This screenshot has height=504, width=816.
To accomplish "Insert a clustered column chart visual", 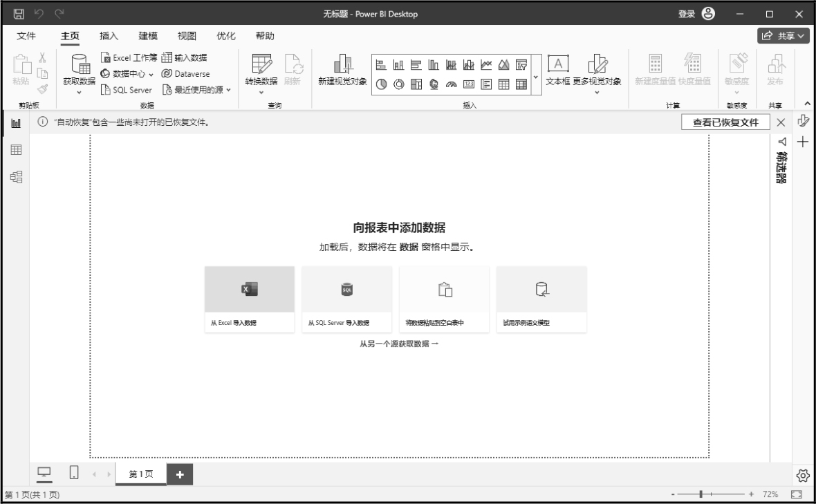I will pos(434,64).
